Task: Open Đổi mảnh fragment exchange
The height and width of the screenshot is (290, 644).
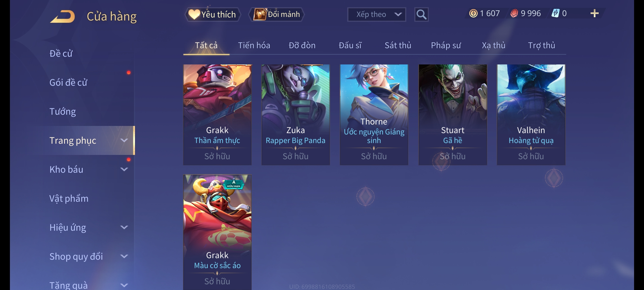Action: pyautogui.click(x=277, y=15)
